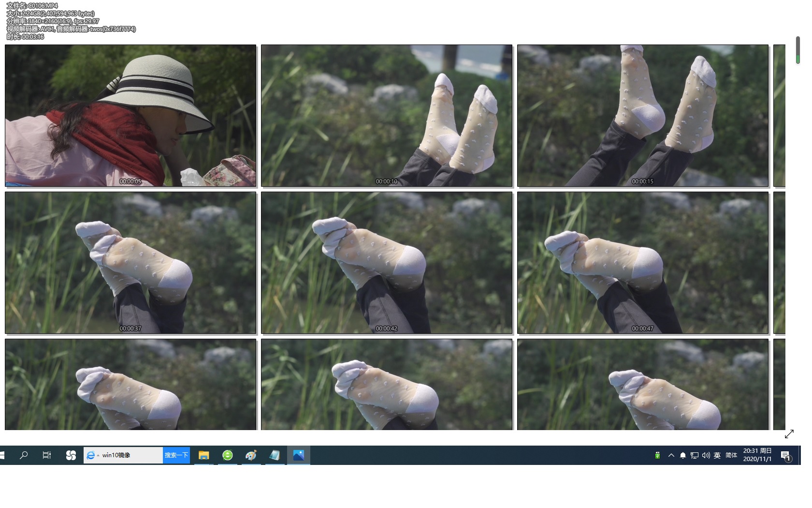Click the fullscreen expand arrows icon

(789, 434)
